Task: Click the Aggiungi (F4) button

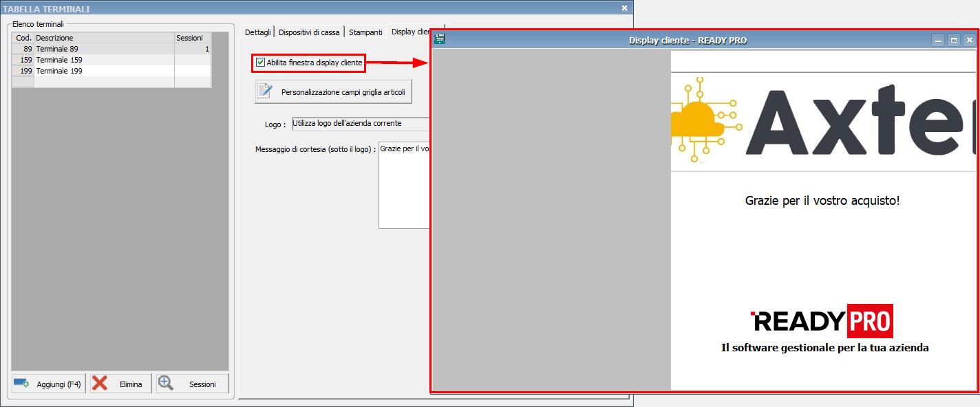Action: 48,384
